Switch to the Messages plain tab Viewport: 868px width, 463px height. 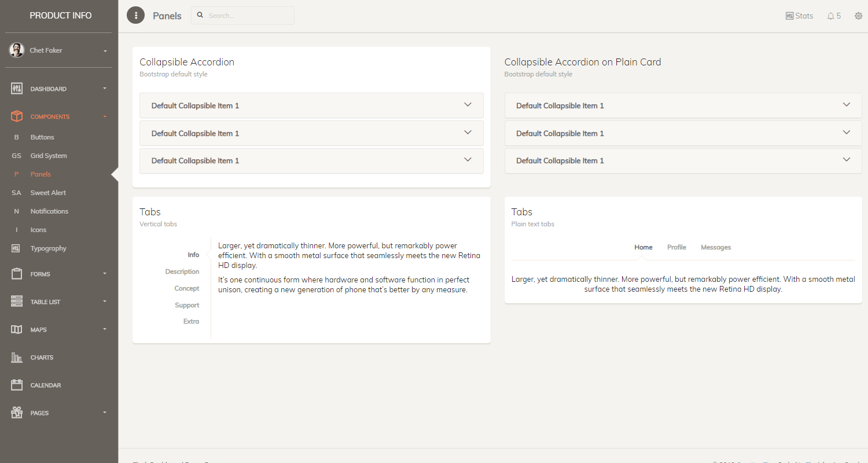click(716, 247)
